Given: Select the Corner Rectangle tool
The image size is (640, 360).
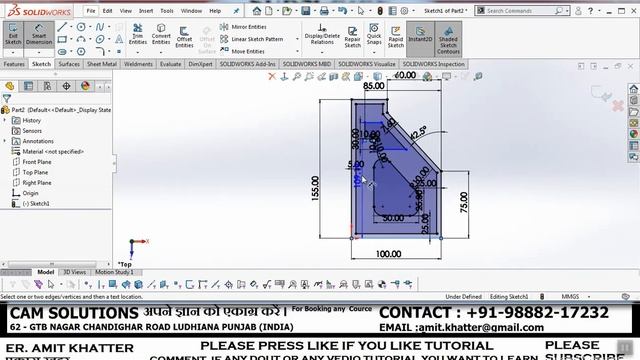Looking at the screenshot, I should pyautogui.click(x=62, y=40).
